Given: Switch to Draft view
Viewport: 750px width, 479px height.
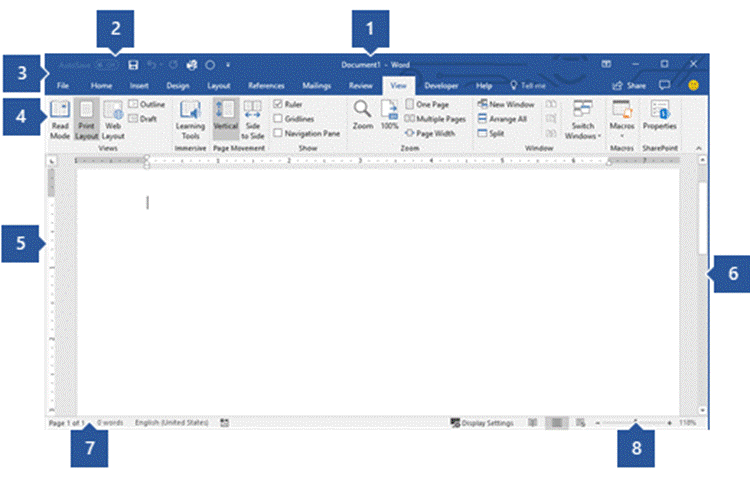Looking at the screenshot, I should point(143,119).
